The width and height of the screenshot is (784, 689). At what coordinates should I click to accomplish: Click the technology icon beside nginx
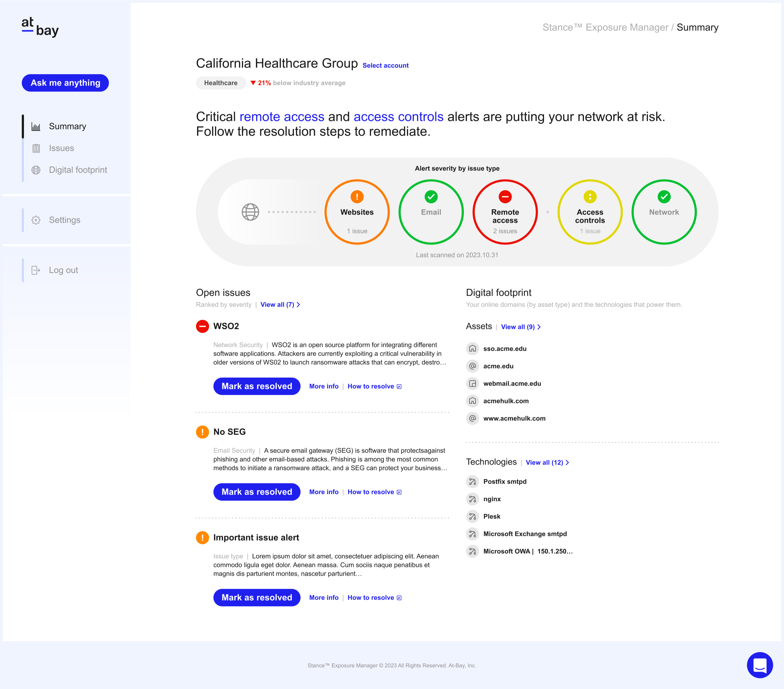pos(473,499)
